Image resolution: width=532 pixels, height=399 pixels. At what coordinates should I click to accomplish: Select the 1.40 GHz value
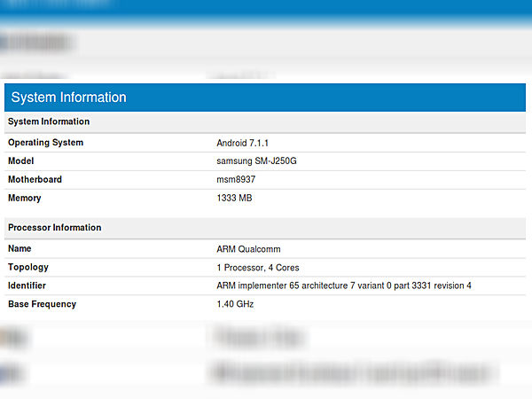tap(235, 304)
